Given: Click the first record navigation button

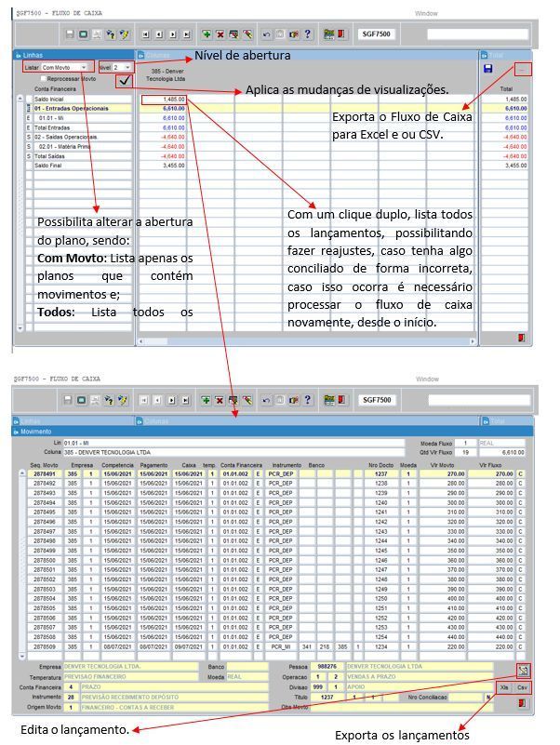Looking at the screenshot, I should [x=145, y=33].
